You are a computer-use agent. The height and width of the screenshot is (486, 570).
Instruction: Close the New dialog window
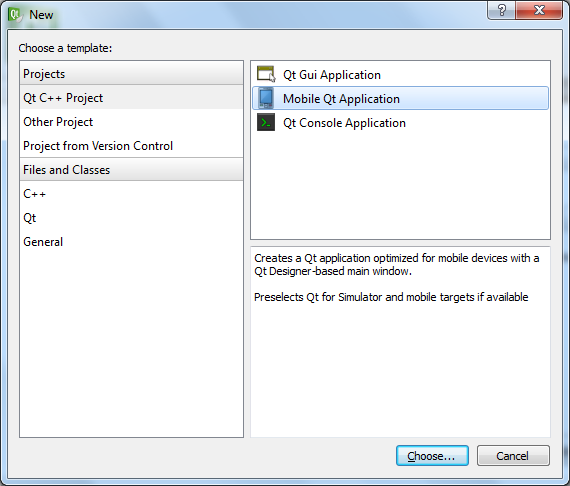click(539, 10)
